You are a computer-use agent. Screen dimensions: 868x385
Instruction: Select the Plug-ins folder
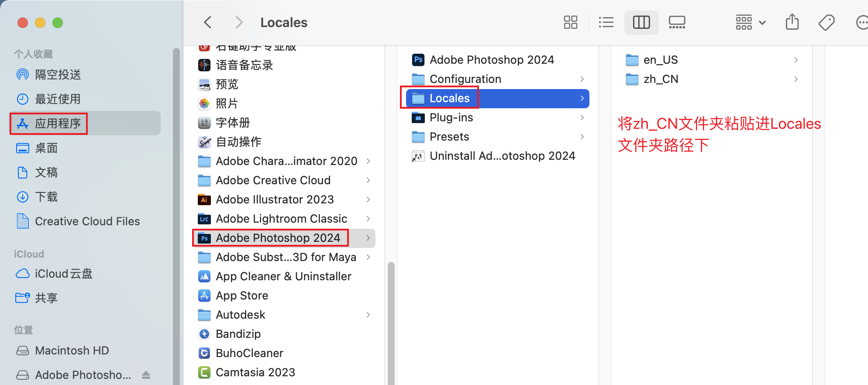pos(498,117)
